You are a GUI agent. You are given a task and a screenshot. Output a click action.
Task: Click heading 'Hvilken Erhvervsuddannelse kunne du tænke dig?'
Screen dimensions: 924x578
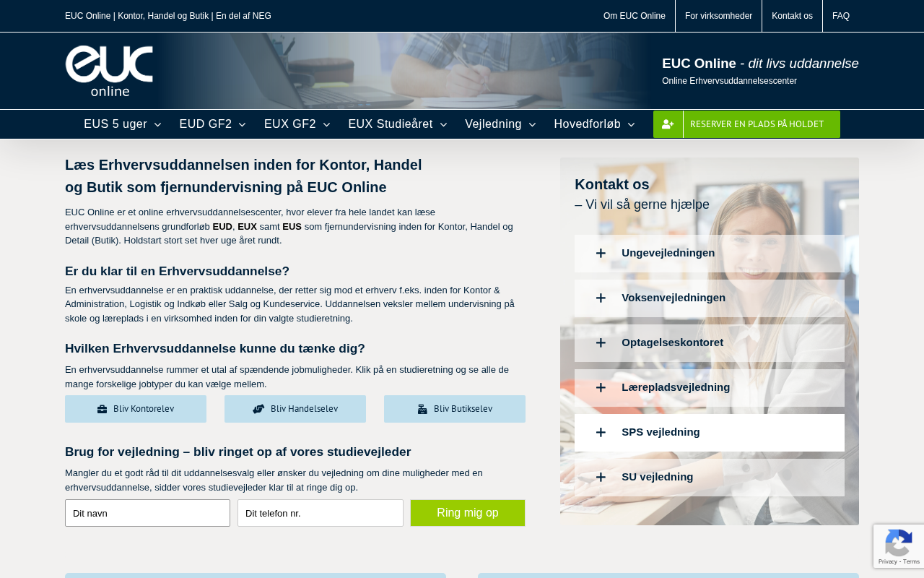[215, 348]
